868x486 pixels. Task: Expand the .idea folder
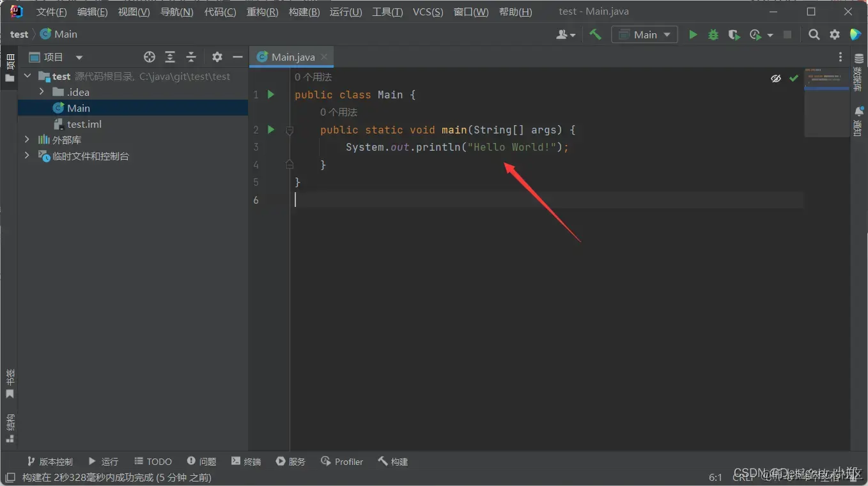coord(42,92)
